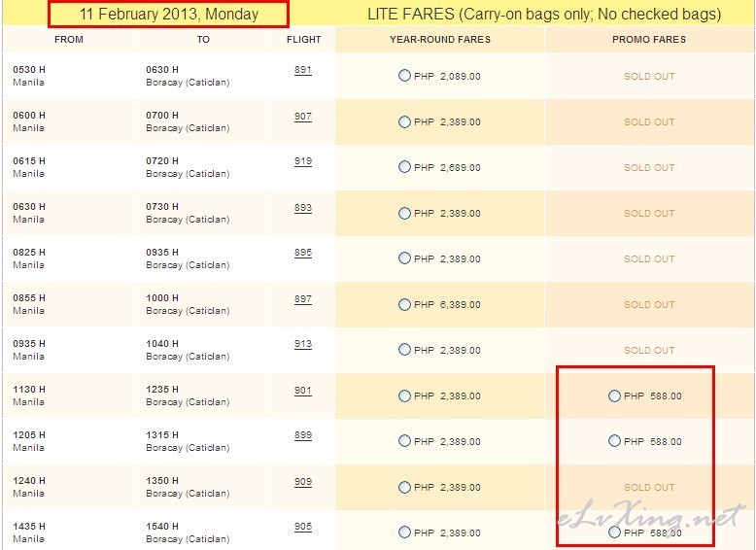Click the PROMO FARES column header
Screen dimensions: 756x550
(649, 40)
